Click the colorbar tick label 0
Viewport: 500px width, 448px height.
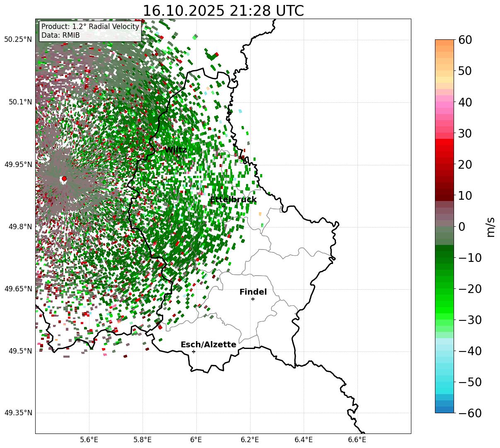(461, 227)
